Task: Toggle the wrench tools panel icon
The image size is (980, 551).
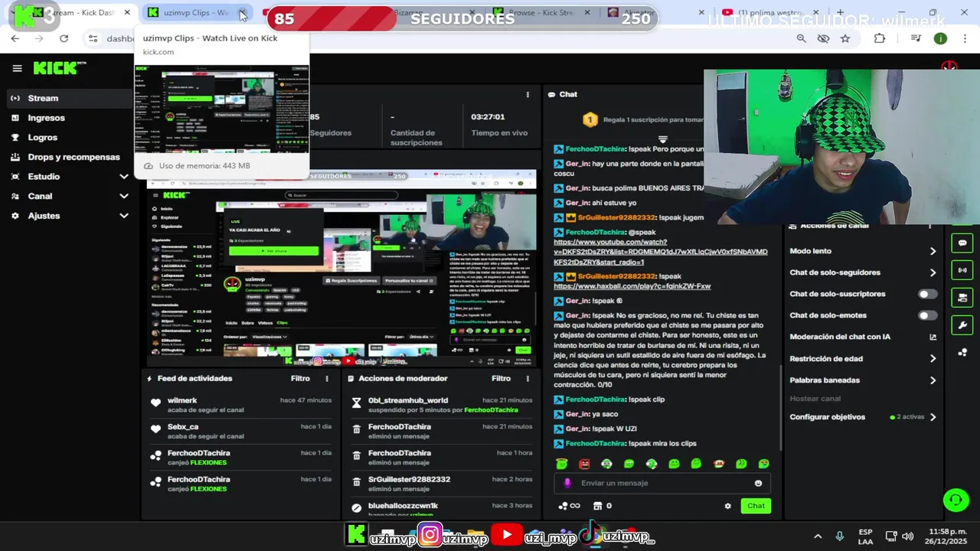Action: point(962,325)
